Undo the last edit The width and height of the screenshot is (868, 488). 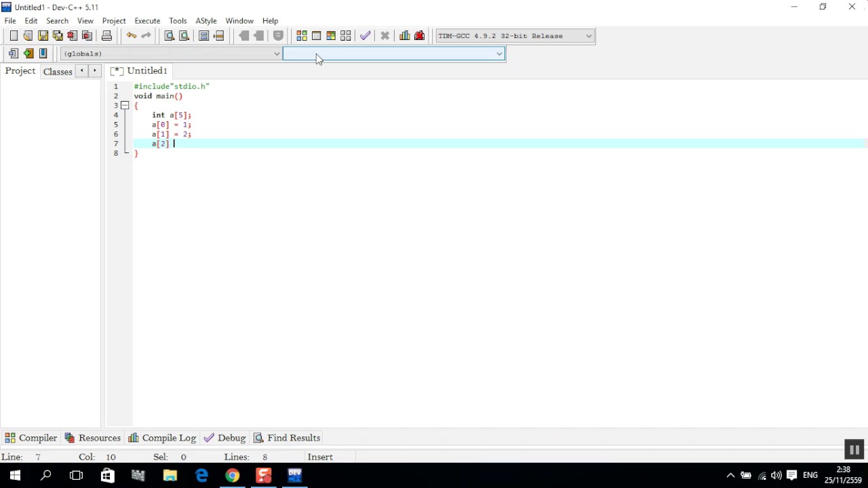point(131,36)
